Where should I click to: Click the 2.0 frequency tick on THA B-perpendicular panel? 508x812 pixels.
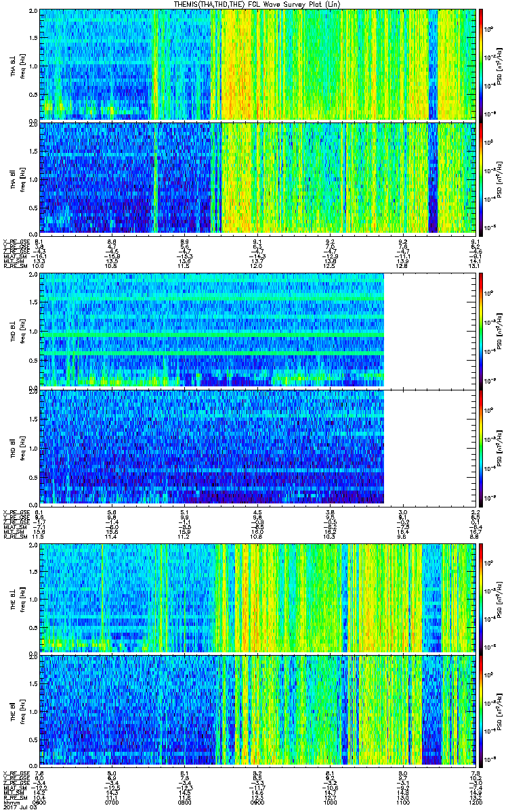33,12
